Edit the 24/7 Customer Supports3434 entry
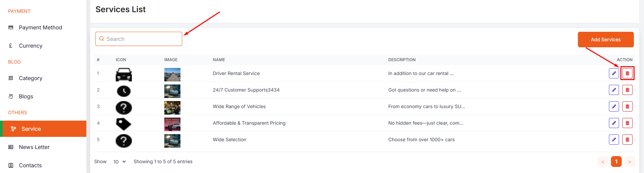Screen dimensions: 644x173 (614, 90)
